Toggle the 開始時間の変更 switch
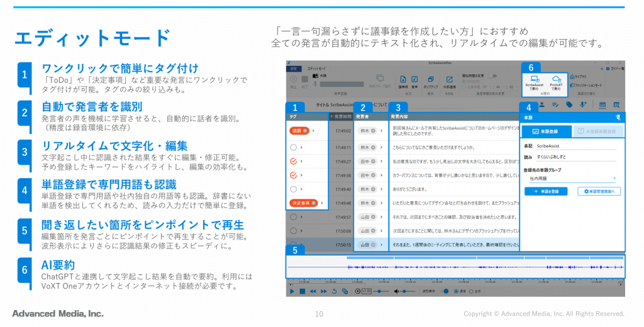This screenshot has height=327, width=644. [x=492, y=76]
